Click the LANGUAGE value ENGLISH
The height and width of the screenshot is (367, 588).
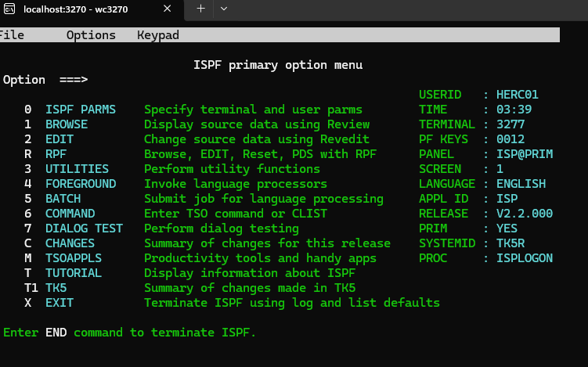click(521, 184)
